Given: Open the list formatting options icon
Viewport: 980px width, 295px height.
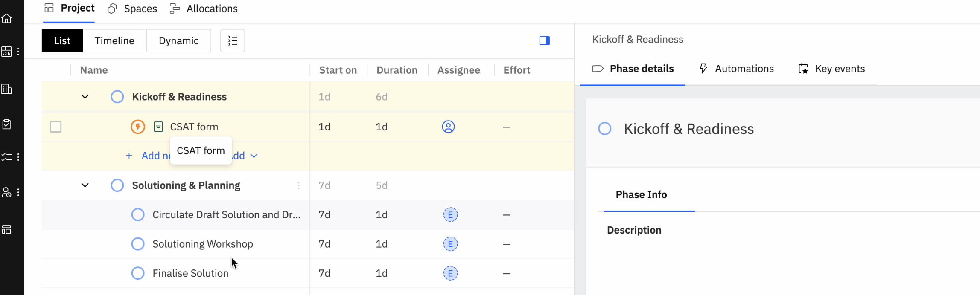Looking at the screenshot, I should (x=232, y=41).
